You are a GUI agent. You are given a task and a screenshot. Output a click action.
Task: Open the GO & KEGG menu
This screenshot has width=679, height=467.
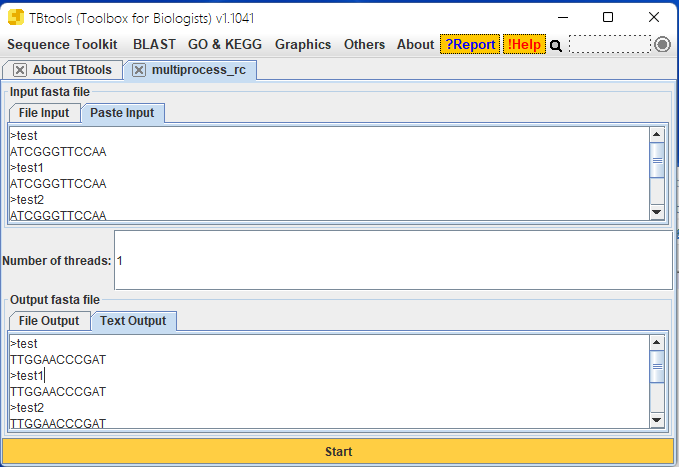click(x=225, y=44)
